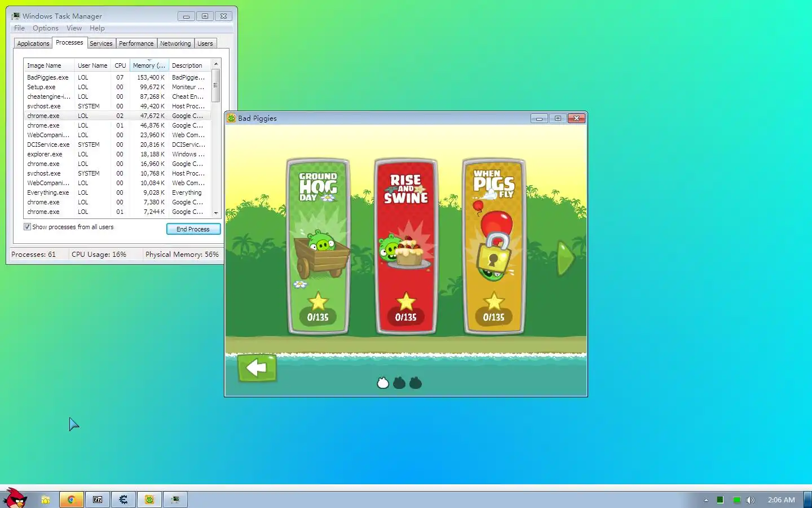Select the Processes tab
This screenshot has height=508, width=812.
click(69, 42)
